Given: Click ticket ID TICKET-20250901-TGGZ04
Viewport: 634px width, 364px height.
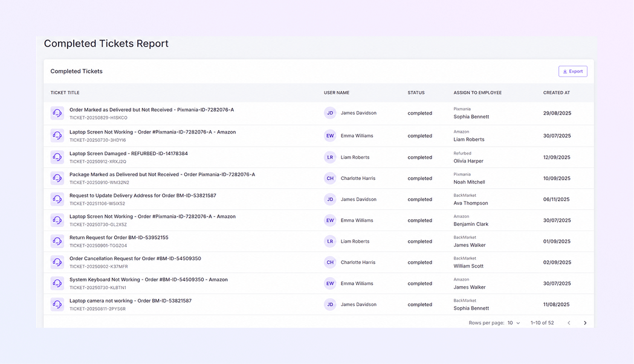Looking at the screenshot, I should coord(99,246).
